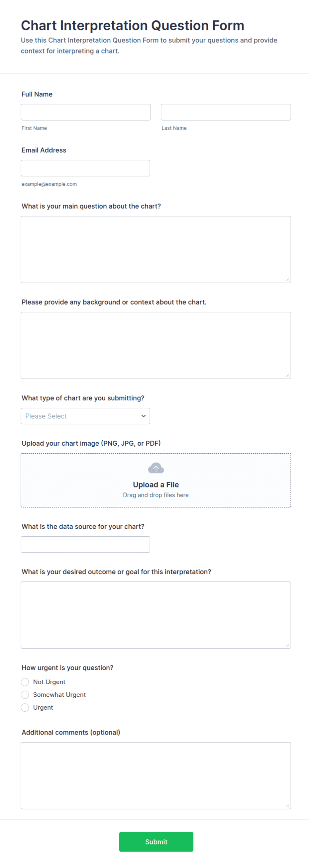Screen dimensions: 309x868
Task: Click the Drag and drop files here area
Action: point(156,495)
